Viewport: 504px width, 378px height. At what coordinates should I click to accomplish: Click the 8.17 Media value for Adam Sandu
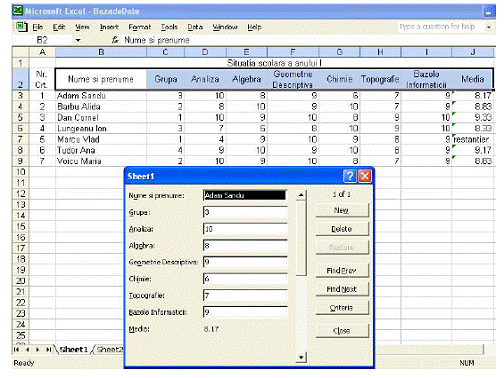[473, 96]
